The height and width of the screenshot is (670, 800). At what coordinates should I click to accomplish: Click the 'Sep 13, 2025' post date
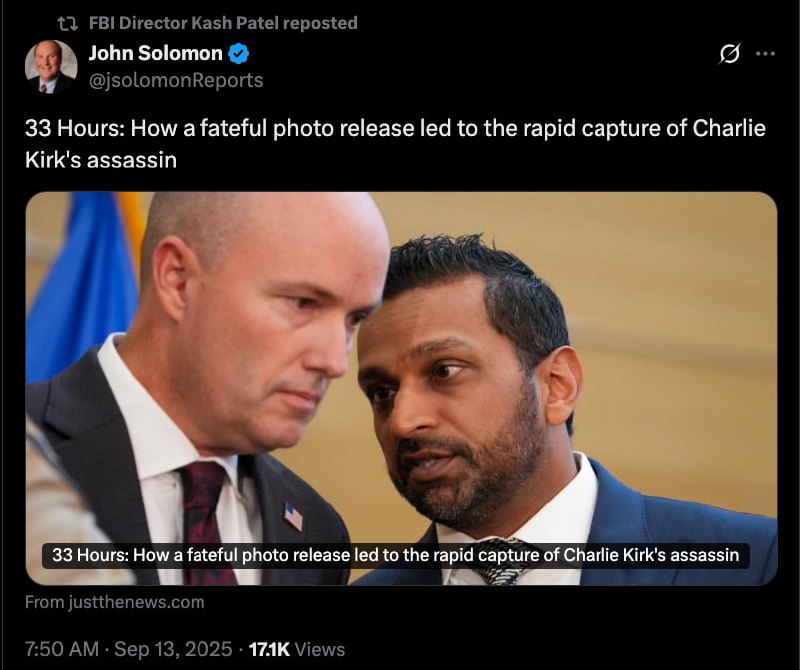coord(173,649)
